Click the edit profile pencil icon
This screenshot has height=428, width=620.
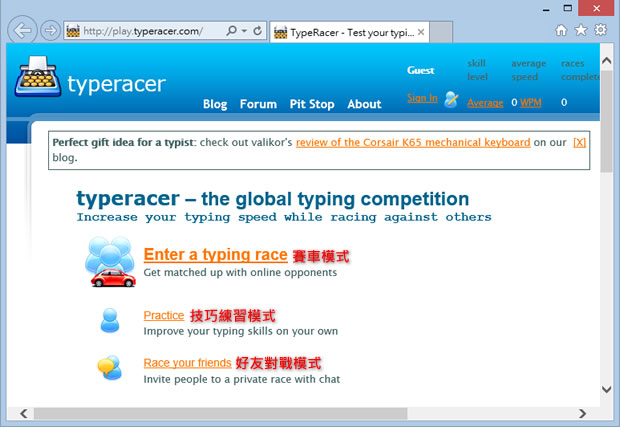(x=451, y=99)
